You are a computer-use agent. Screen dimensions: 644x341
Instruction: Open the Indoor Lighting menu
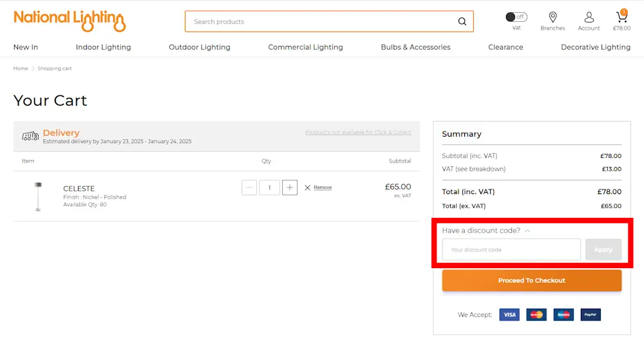[104, 47]
